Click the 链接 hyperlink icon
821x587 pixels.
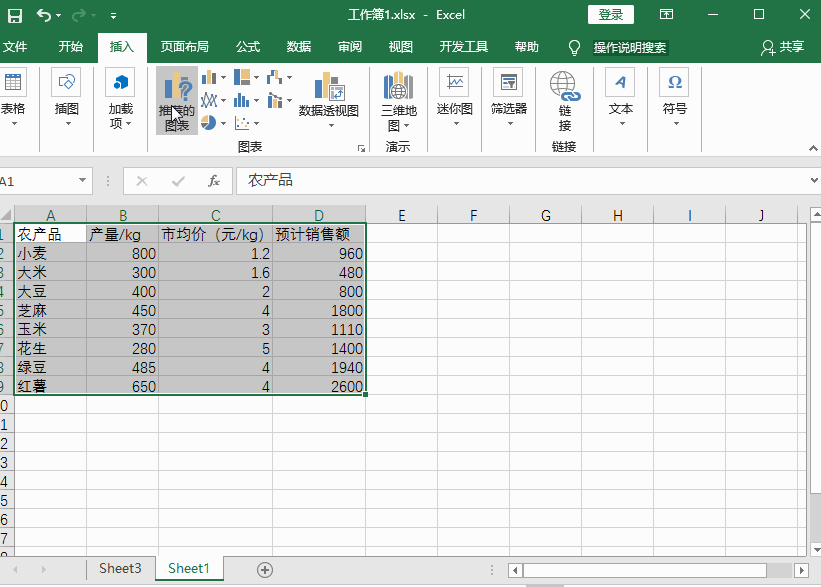click(x=564, y=101)
